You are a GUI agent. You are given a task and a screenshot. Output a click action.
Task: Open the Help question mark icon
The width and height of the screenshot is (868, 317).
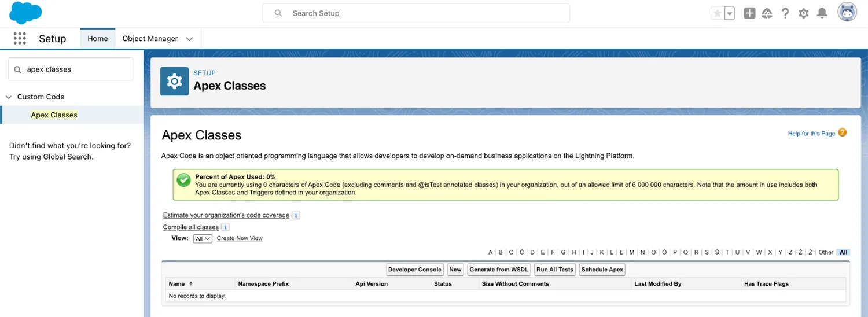(x=785, y=13)
